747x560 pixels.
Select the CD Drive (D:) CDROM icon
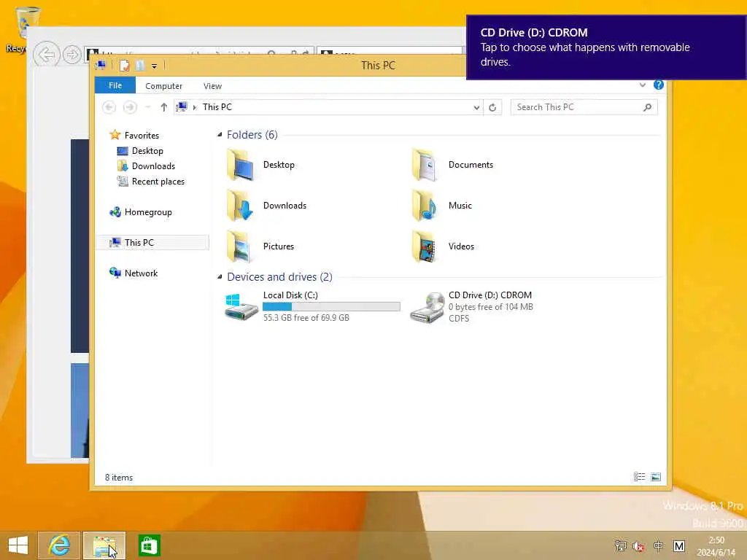coord(427,308)
